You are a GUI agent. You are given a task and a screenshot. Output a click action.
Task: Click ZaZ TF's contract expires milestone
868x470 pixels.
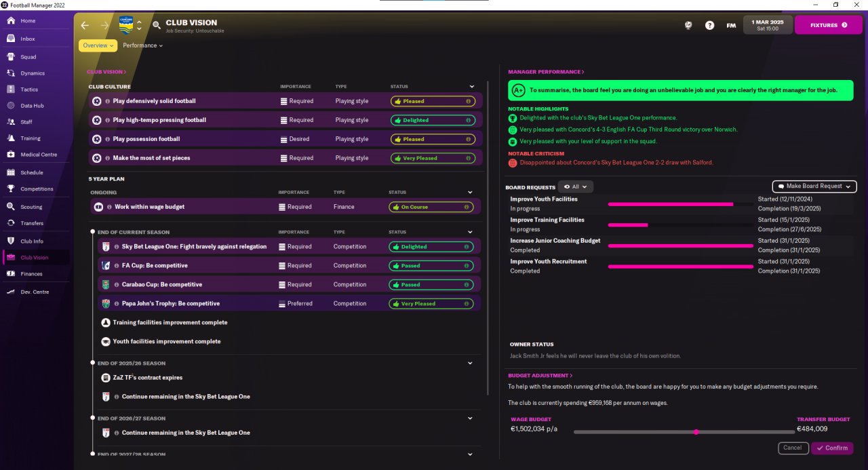(x=147, y=378)
